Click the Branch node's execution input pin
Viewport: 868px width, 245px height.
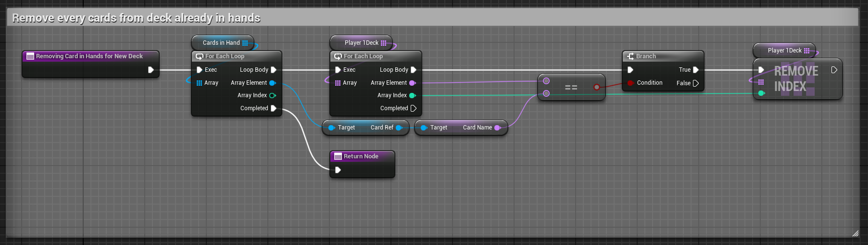[x=630, y=70]
